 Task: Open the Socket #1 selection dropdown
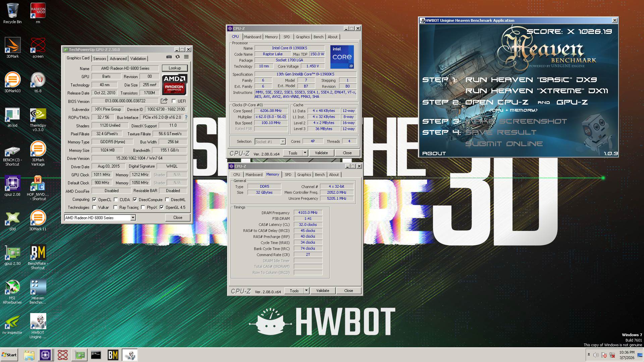click(x=283, y=142)
